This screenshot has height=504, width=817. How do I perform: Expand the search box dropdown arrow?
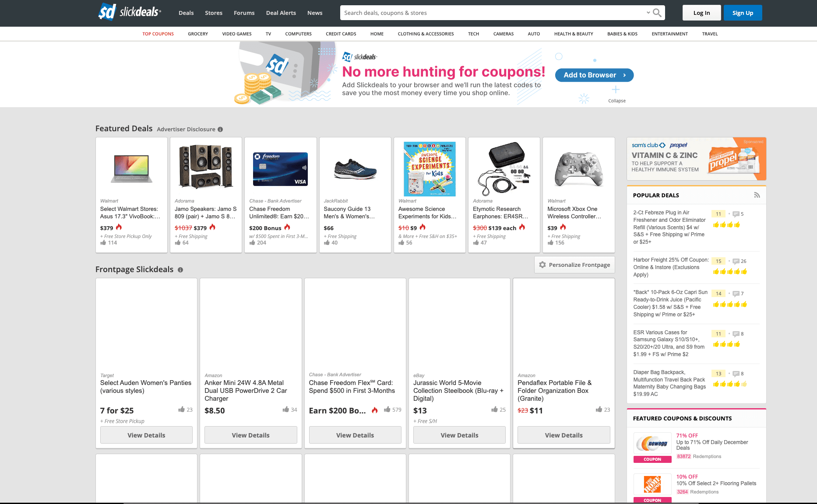(648, 13)
